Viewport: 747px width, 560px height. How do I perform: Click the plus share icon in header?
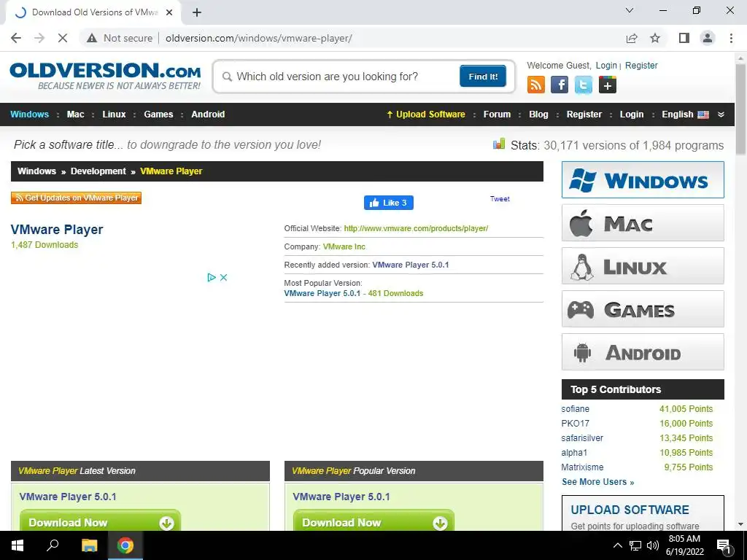pyautogui.click(x=608, y=85)
